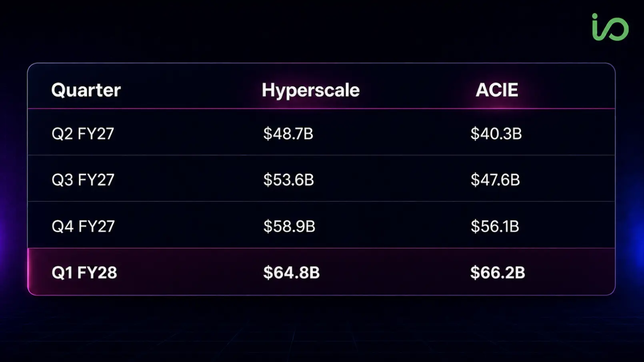
Task: Select the ACIE column header
Action: (497, 90)
